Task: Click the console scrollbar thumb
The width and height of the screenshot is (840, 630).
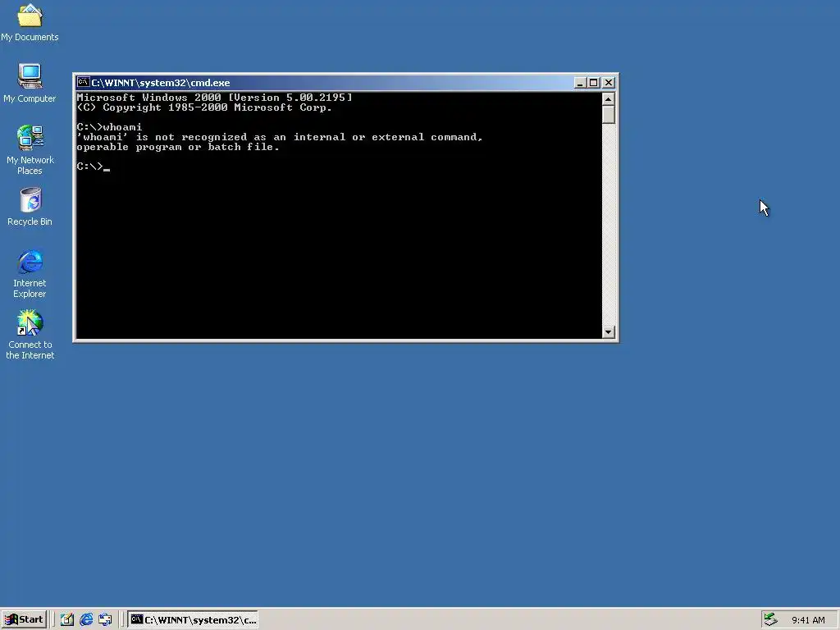Action: point(608,115)
